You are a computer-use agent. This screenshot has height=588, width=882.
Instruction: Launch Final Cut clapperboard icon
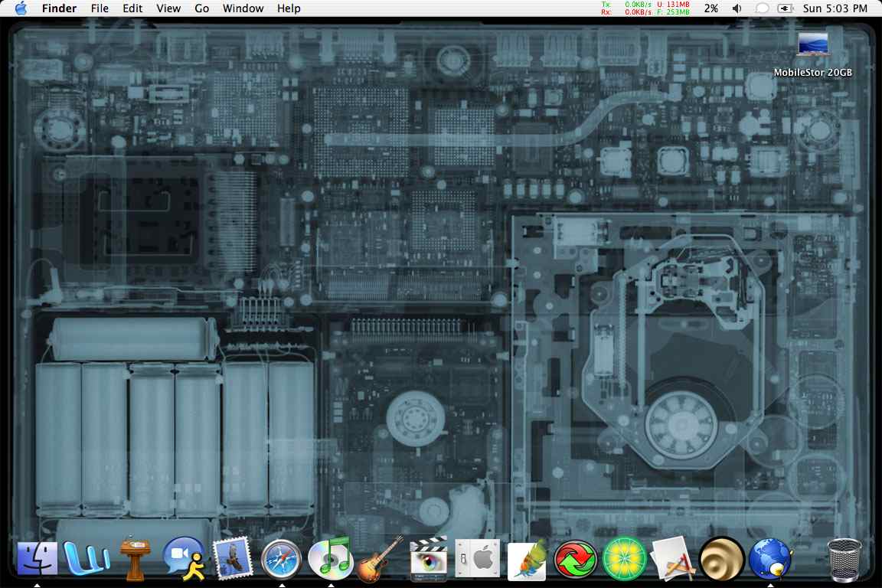(428, 559)
